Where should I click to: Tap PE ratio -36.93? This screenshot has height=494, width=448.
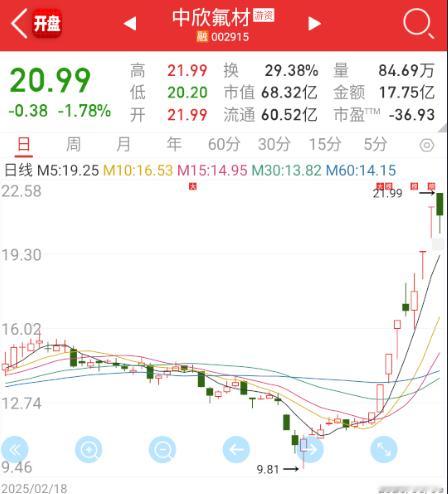412,115
